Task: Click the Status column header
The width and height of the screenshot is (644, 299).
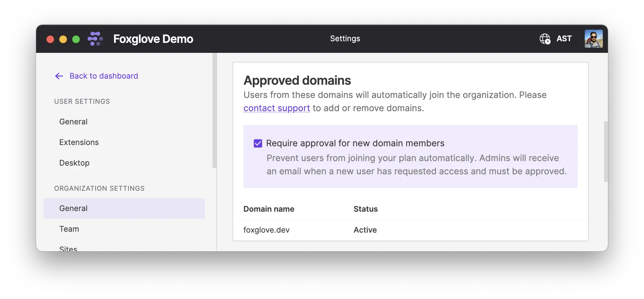Action: 365,209
